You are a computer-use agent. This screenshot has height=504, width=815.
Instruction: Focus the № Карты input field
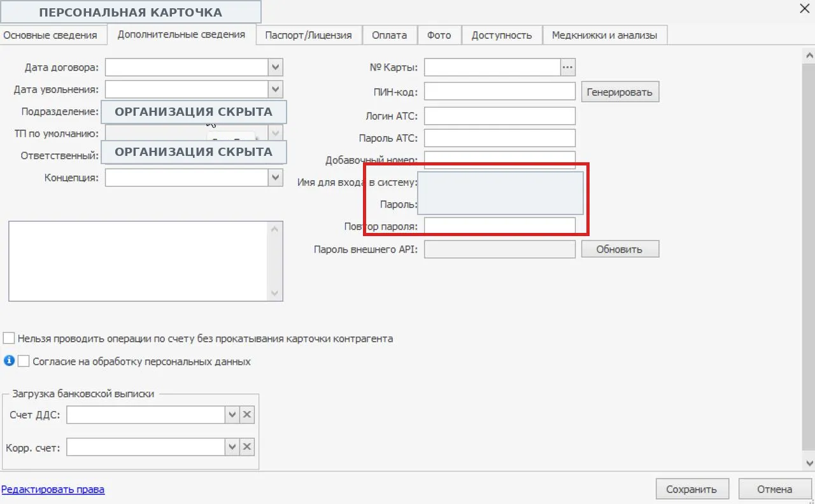pyautogui.click(x=492, y=67)
